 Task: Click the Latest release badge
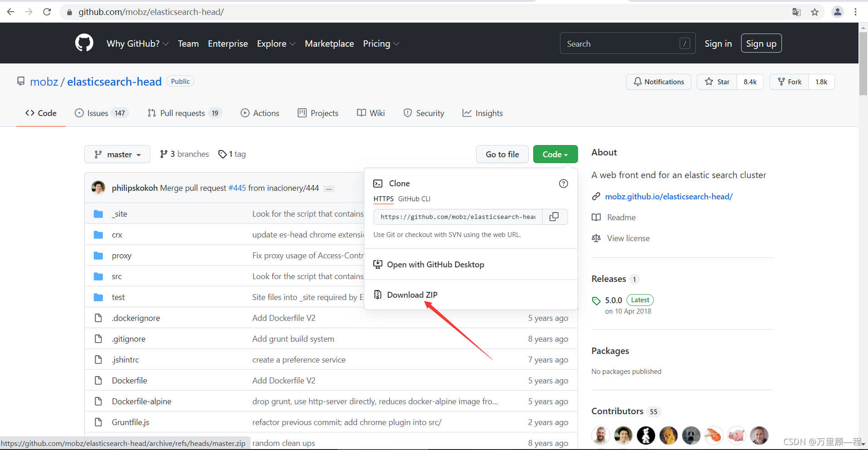[640, 300]
